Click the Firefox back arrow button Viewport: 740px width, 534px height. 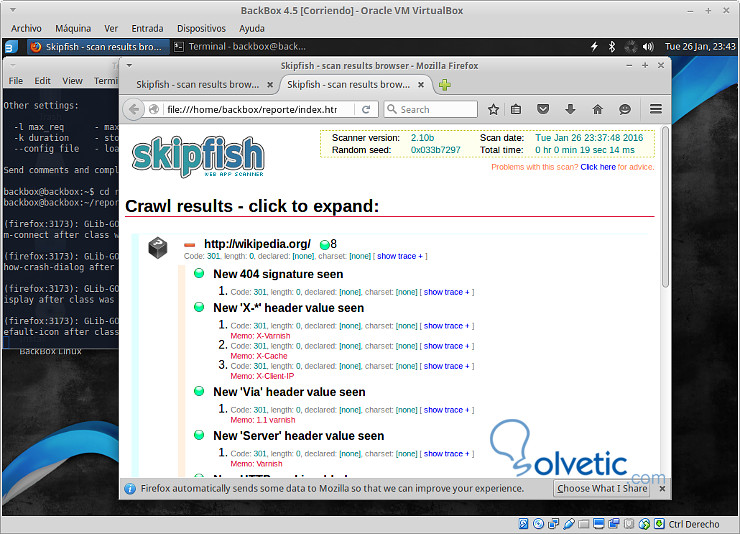134,109
